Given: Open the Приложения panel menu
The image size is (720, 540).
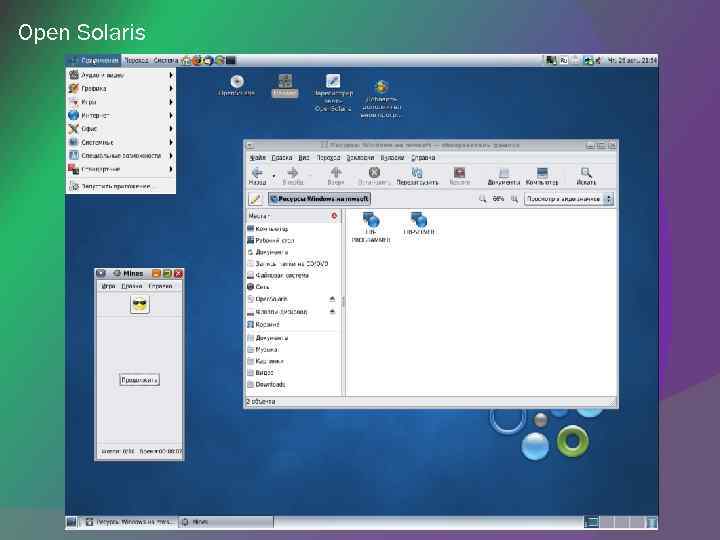Looking at the screenshot, I should click(93, 60).
